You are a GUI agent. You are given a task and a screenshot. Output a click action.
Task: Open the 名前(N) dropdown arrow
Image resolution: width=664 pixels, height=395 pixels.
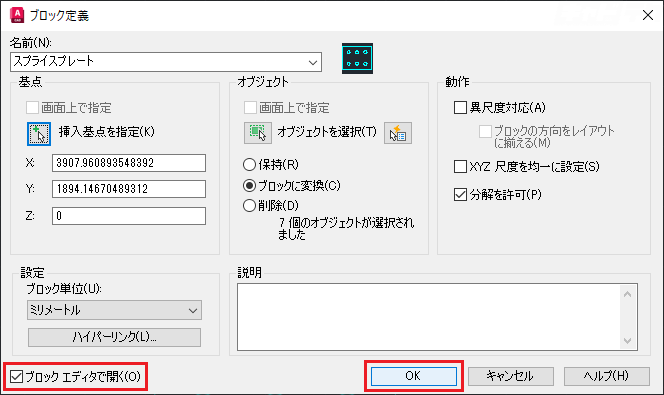(x=313, y=62)
